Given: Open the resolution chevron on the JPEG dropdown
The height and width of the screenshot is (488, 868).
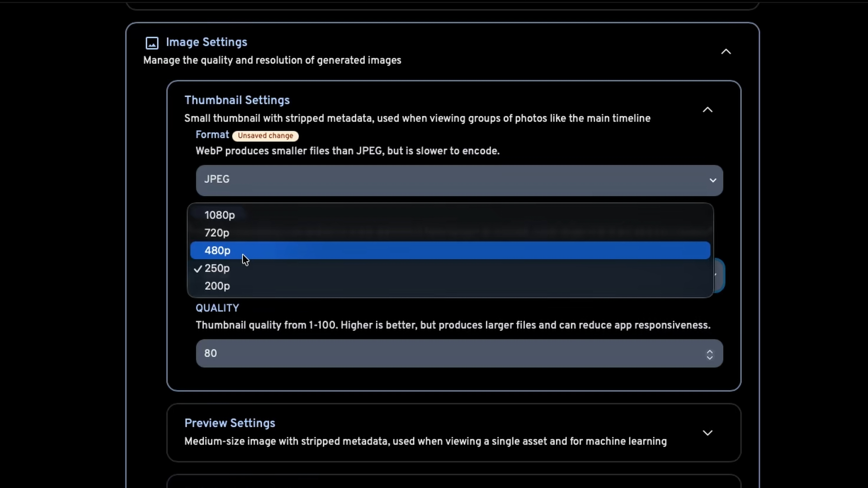Looking at the screenshot, I should tap(713, 181).
